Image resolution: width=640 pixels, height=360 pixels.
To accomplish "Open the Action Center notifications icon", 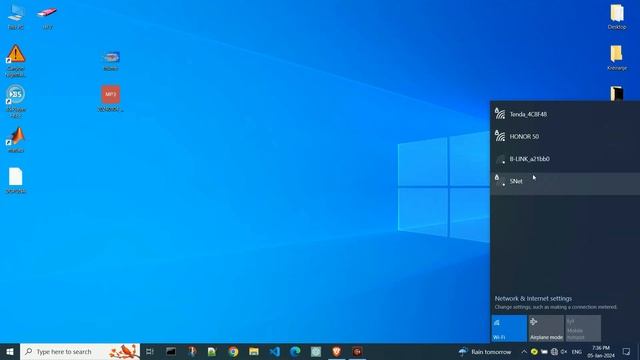I will coord(627,352).
